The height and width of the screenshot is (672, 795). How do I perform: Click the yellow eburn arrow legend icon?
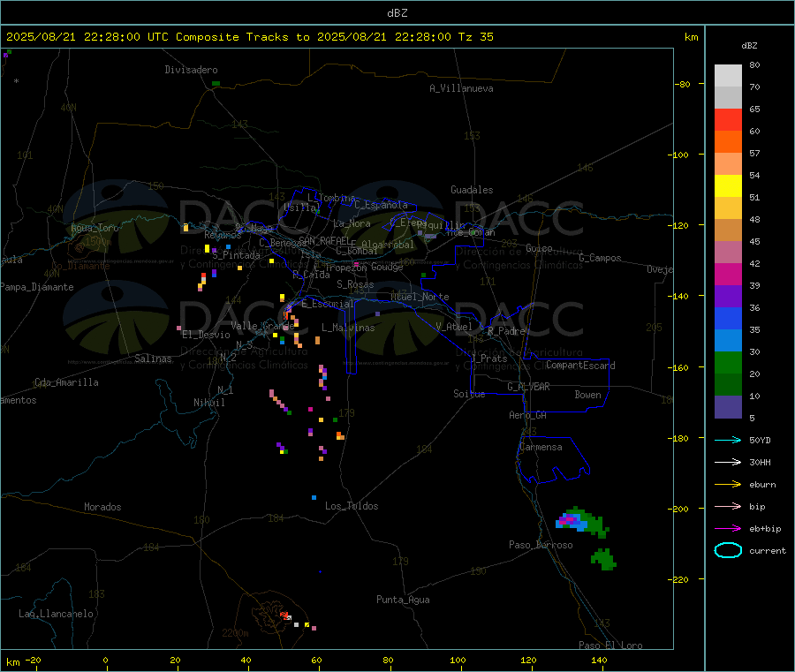pos(728,484)
